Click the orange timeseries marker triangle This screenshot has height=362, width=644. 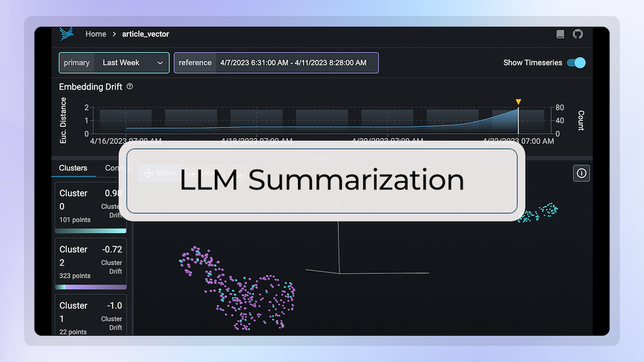click(x=518, y=101)
